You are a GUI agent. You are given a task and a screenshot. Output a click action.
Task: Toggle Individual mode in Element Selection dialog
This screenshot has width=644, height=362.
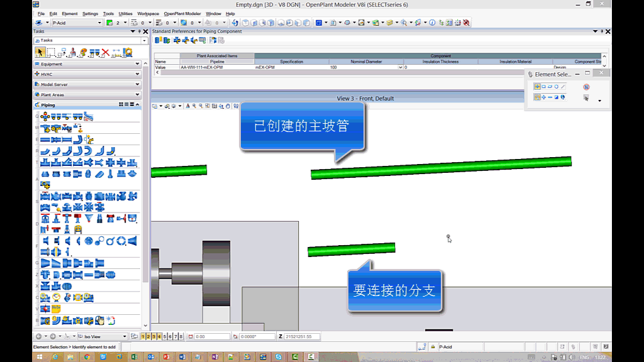coord(537,87)
